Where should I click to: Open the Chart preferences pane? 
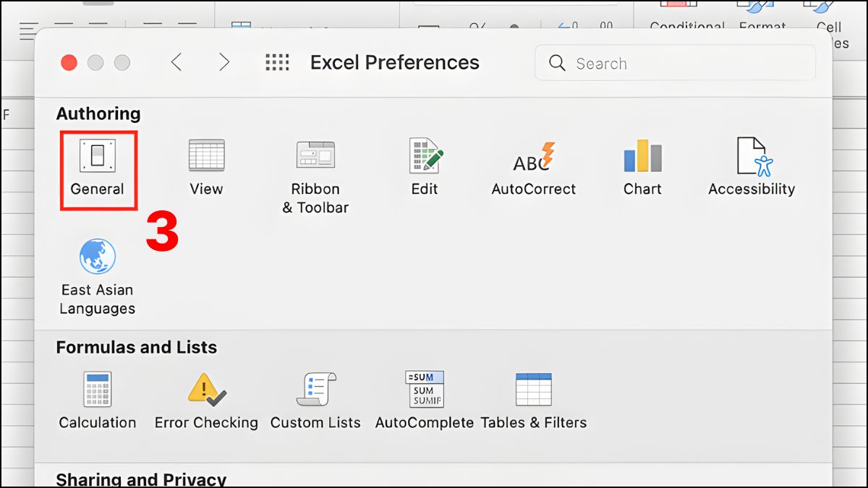(642, 166)
